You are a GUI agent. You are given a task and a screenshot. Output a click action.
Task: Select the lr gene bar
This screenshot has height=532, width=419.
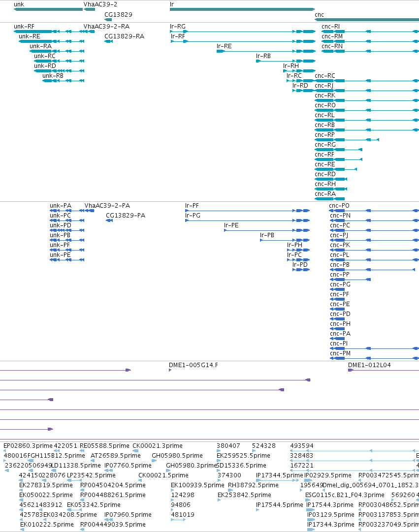coord(242,9)
